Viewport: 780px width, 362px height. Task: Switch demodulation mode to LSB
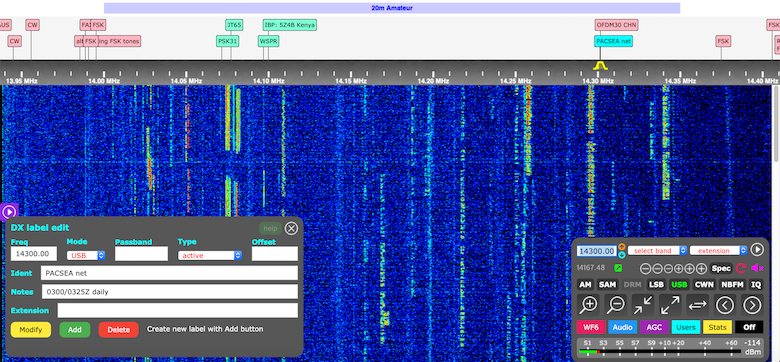coord(657,285)
